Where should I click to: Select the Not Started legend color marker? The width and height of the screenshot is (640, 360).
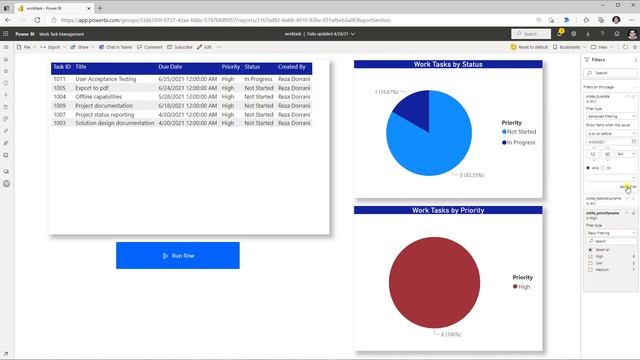click(504, 132)
